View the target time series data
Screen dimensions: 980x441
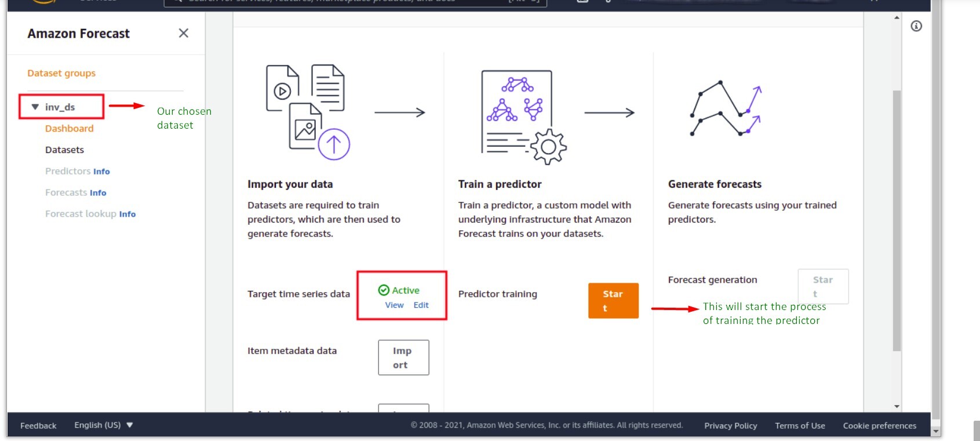click(x=394, y=305)
